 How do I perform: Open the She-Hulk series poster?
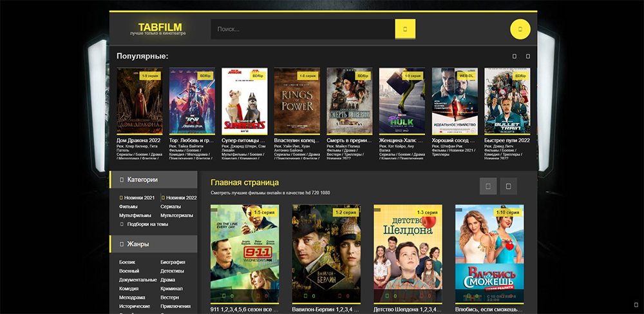click(402, 101)
